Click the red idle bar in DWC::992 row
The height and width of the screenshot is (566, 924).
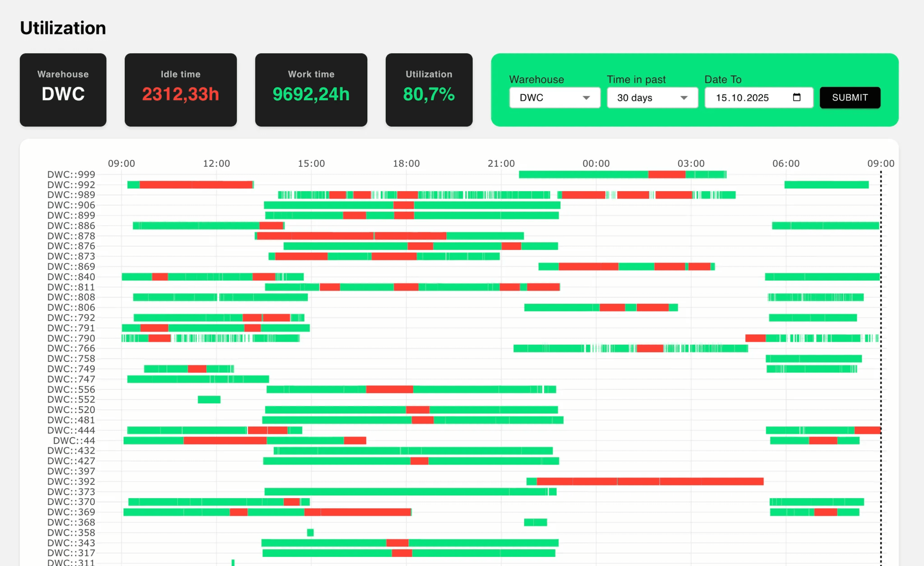(196, 185)
